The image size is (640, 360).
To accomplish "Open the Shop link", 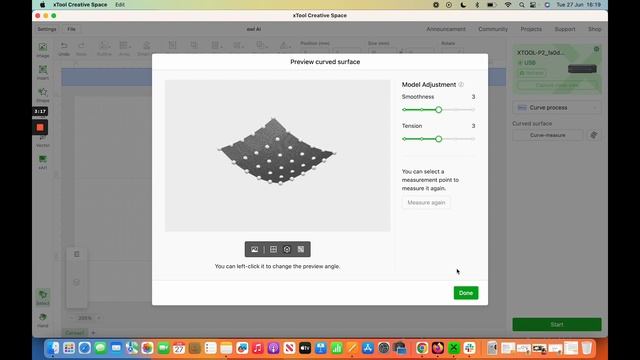I will 595,29.
